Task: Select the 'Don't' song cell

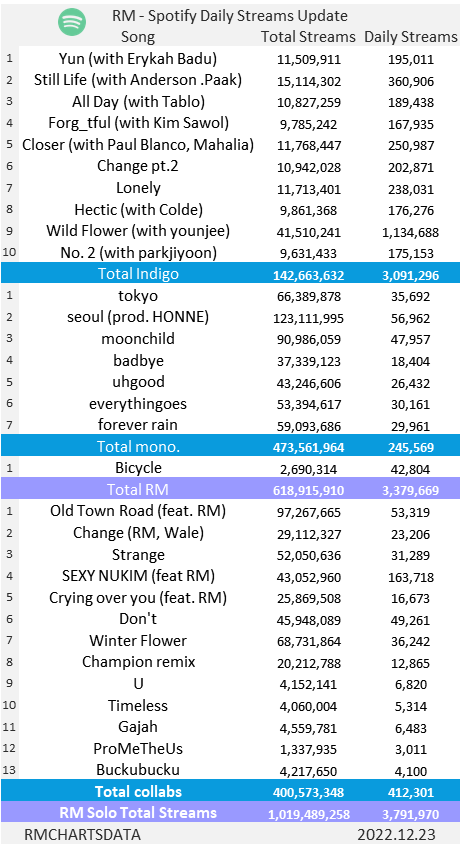Action: click(x=138, y=618)
